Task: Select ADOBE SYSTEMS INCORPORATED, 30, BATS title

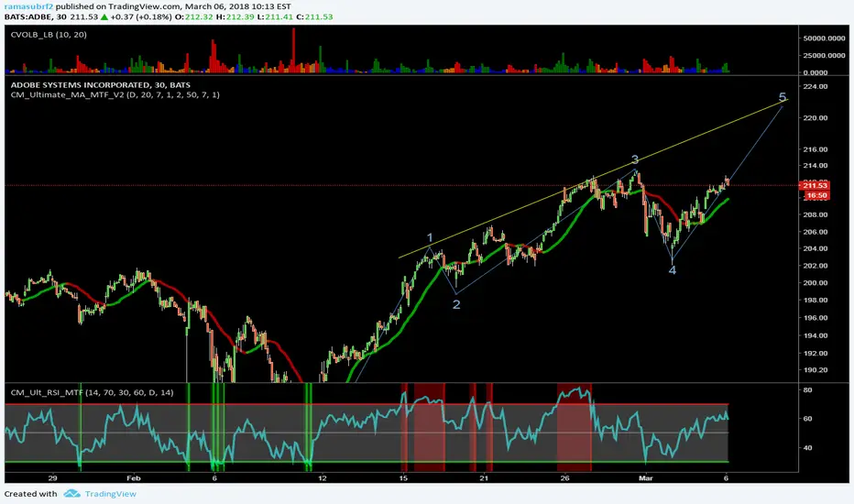Action: [101, 85]
